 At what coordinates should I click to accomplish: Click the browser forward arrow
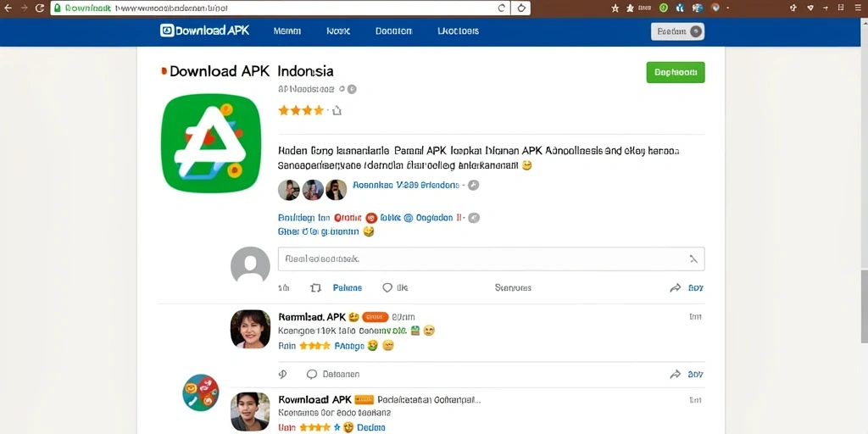pyautogui.click(x=24, y=8)
